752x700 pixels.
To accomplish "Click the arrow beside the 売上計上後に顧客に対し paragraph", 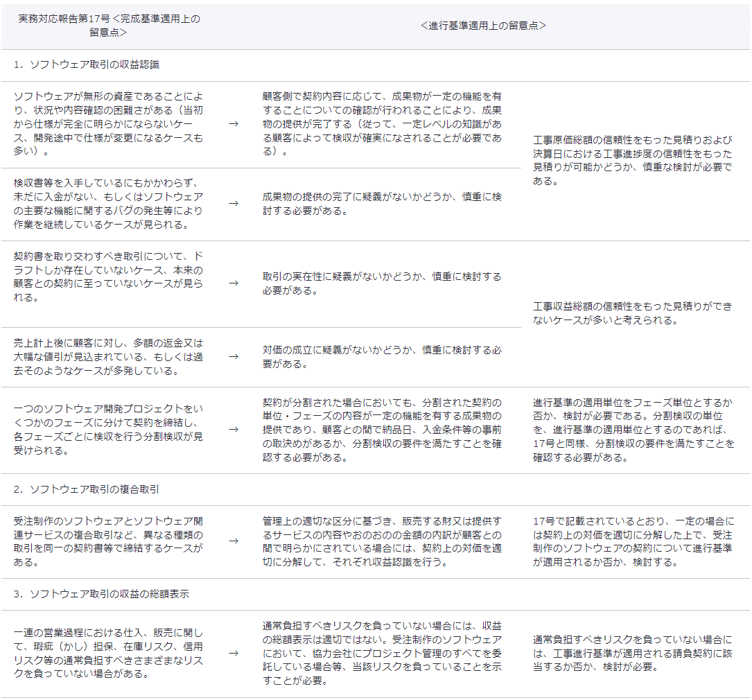I will point(234,357).
